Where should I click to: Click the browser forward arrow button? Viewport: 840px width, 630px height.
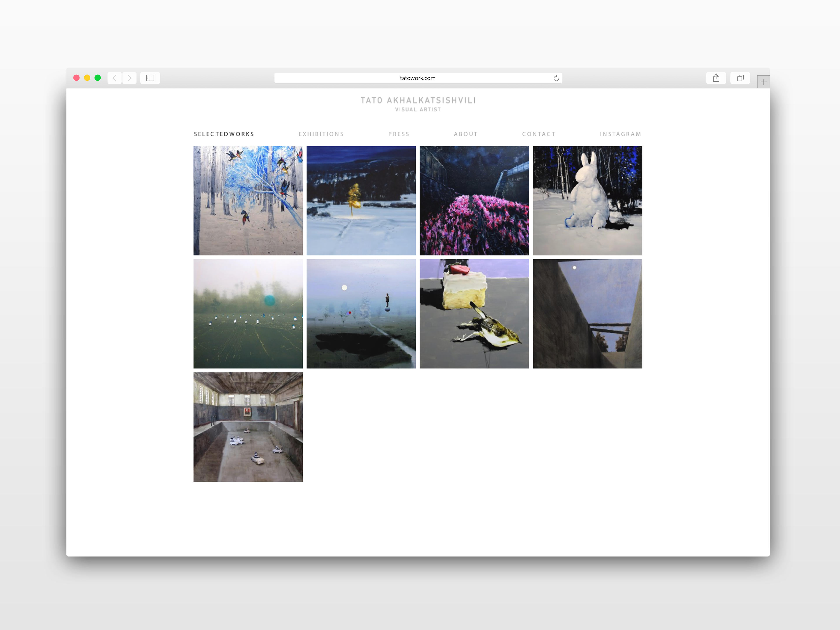point(129,78)
